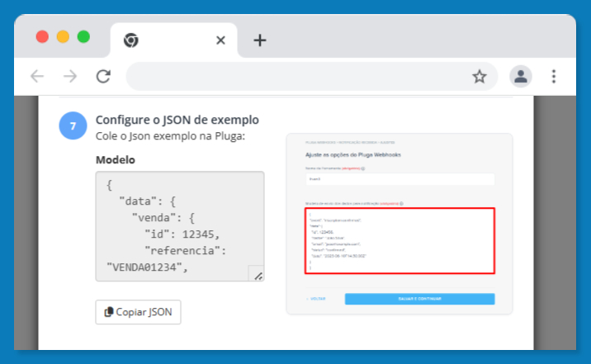
Task: Bookmark the page with the star icon
Action: tap(480, 77)
